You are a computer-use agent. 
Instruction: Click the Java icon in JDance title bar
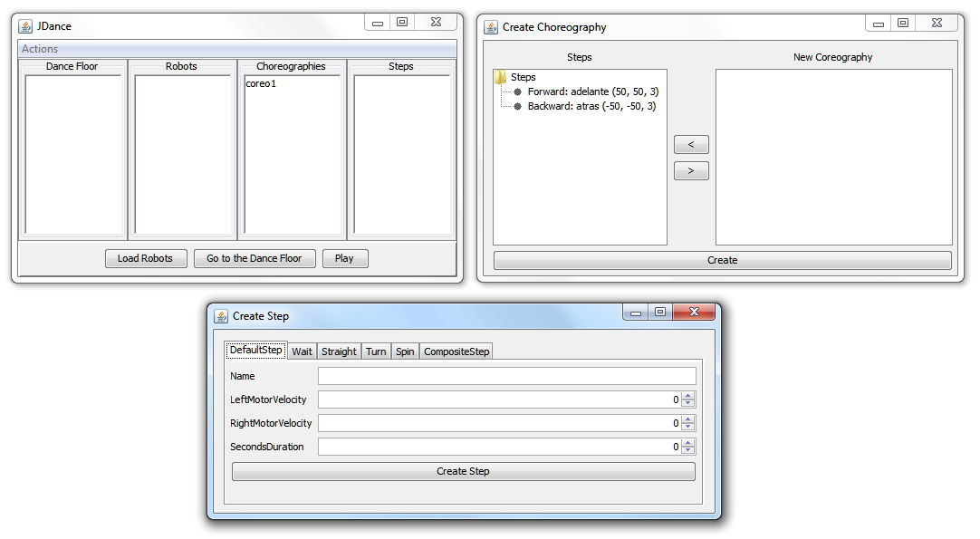(x=25, y=26)
